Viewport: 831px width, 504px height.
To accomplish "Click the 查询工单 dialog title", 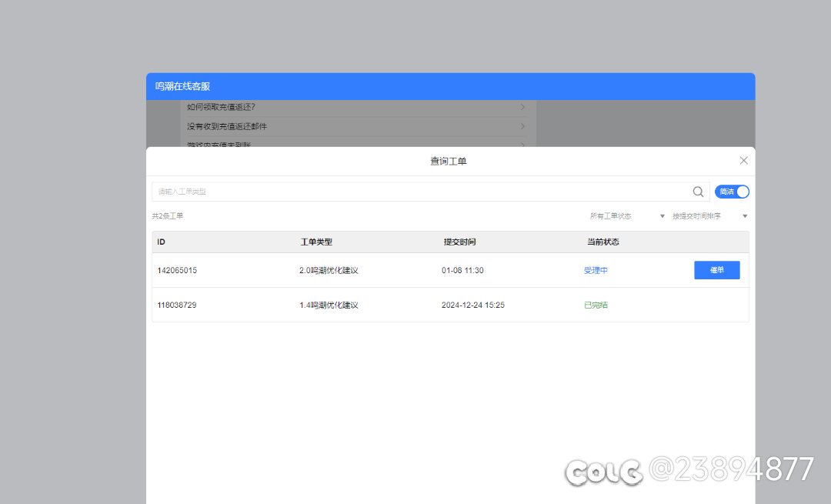I will point(449,161).
